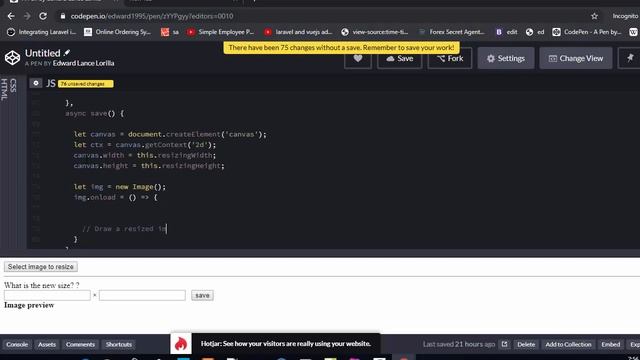Love this pen with heart button
This screenshot has width=640, height=360.
tap(358, 58)
